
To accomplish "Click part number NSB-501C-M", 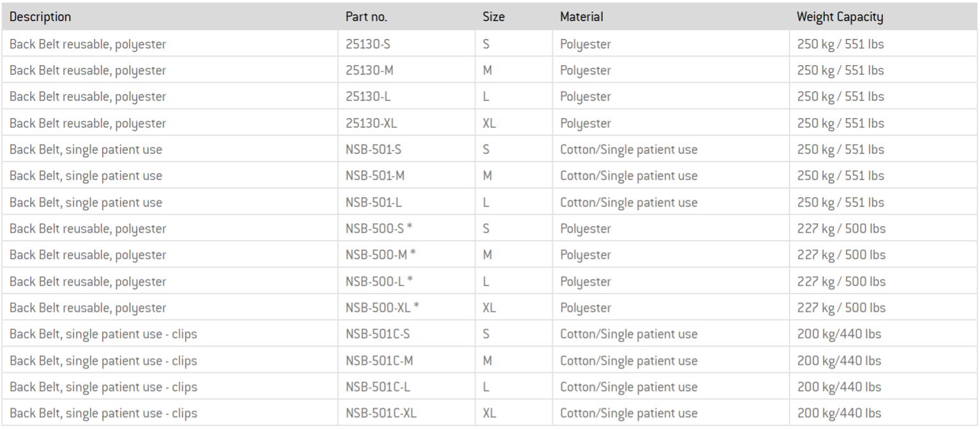I will (x=380, y=361).
